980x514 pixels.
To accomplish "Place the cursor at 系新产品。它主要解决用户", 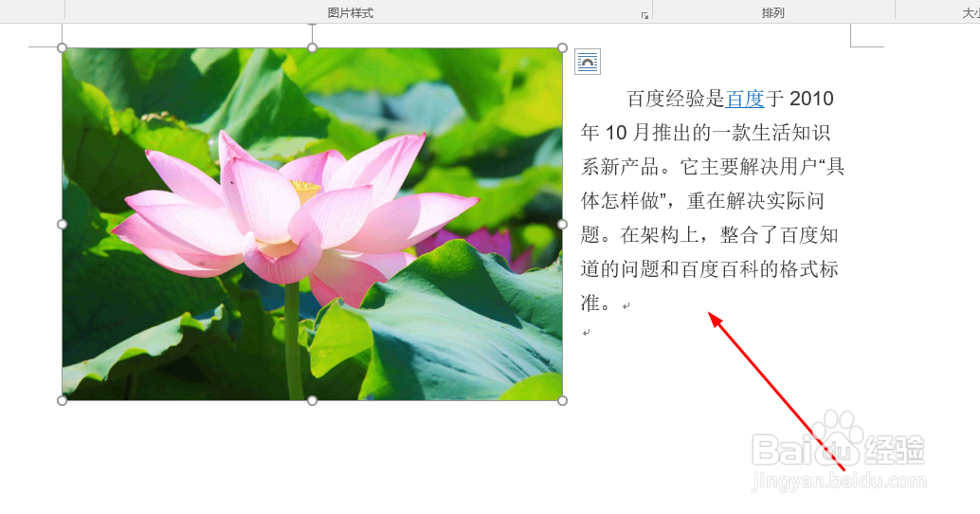I will [699, 166].
